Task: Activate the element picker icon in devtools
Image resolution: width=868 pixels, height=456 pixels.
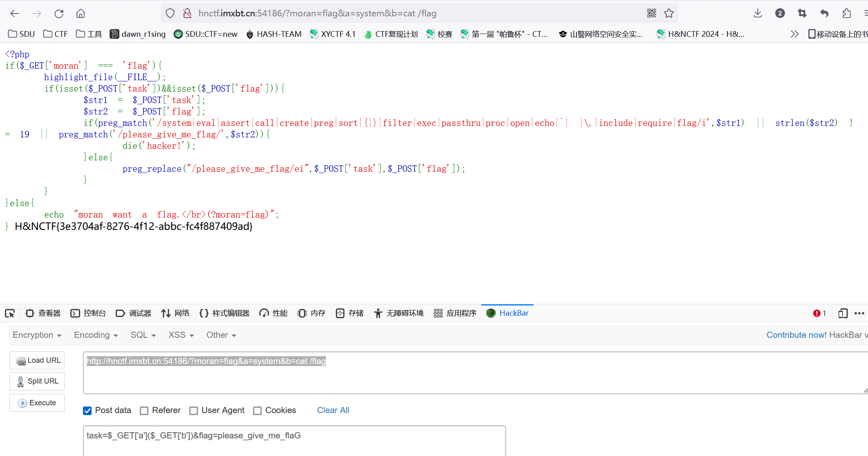Action: 10,313
